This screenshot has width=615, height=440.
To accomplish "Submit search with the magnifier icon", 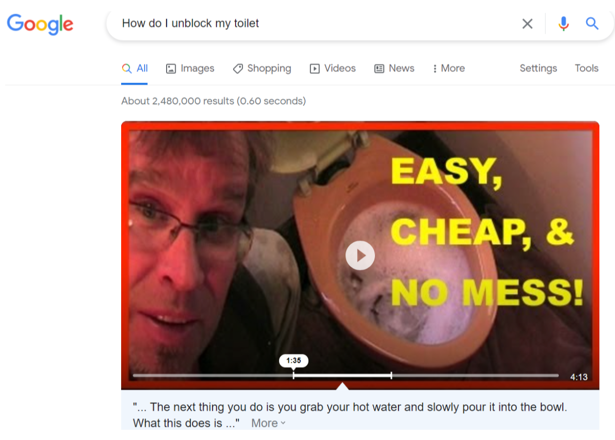I will [x=592, y=24].
